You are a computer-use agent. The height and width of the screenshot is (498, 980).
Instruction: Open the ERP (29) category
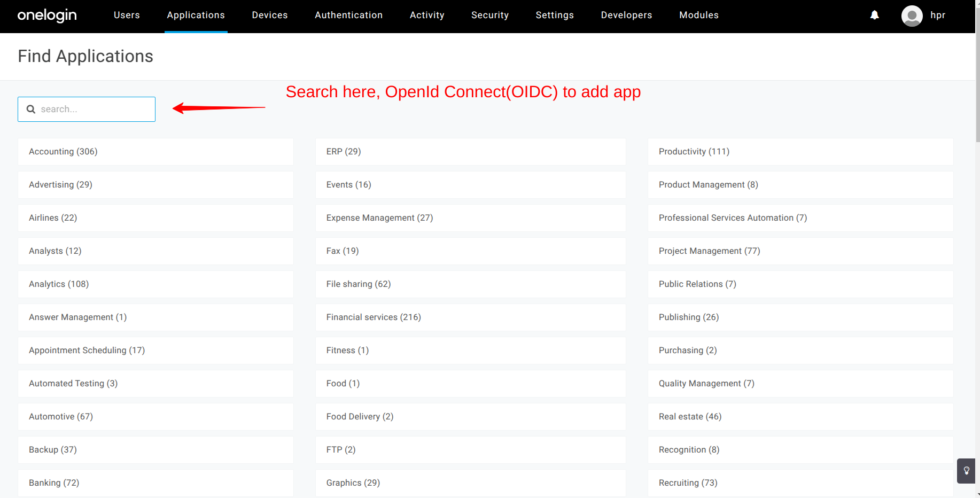click(471, 152)
